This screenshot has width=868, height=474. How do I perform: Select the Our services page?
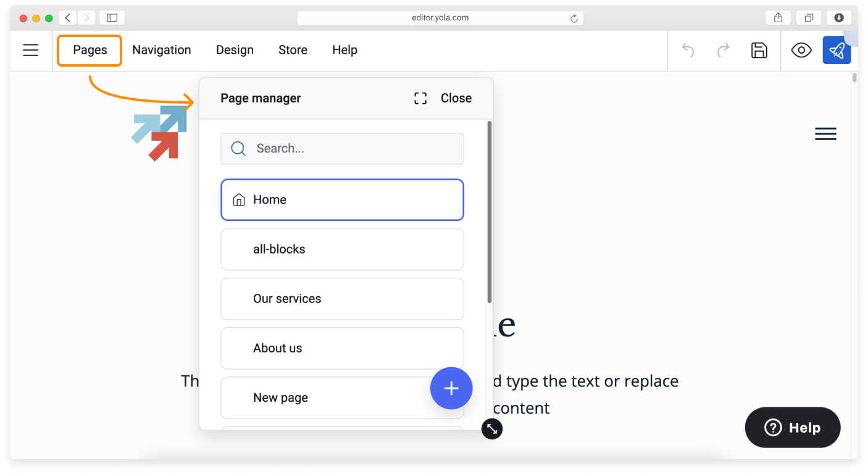pos(342,299)
